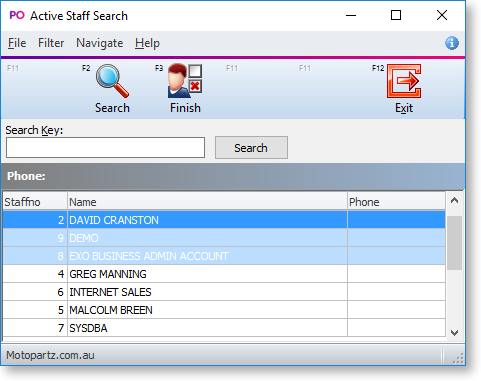Screen dimensions: 481x381
Task: Open the blue information icon
Action: pyautogui.click(x=452, y=43)
